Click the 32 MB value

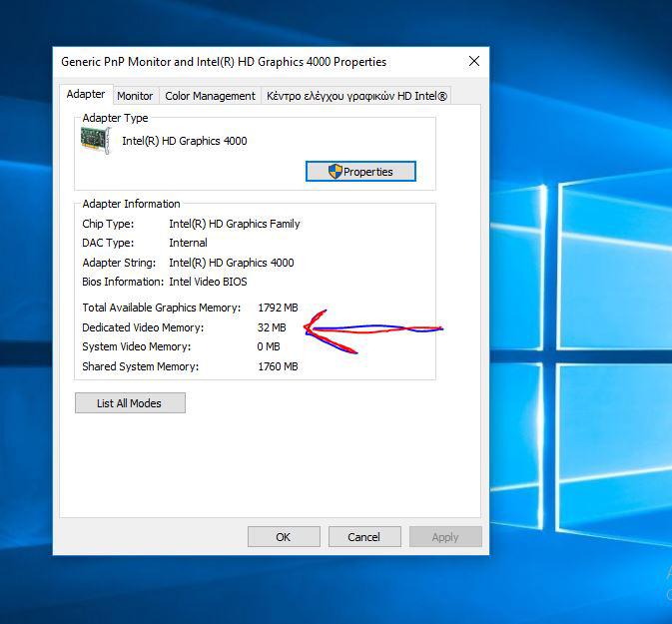tap(272, 327)
